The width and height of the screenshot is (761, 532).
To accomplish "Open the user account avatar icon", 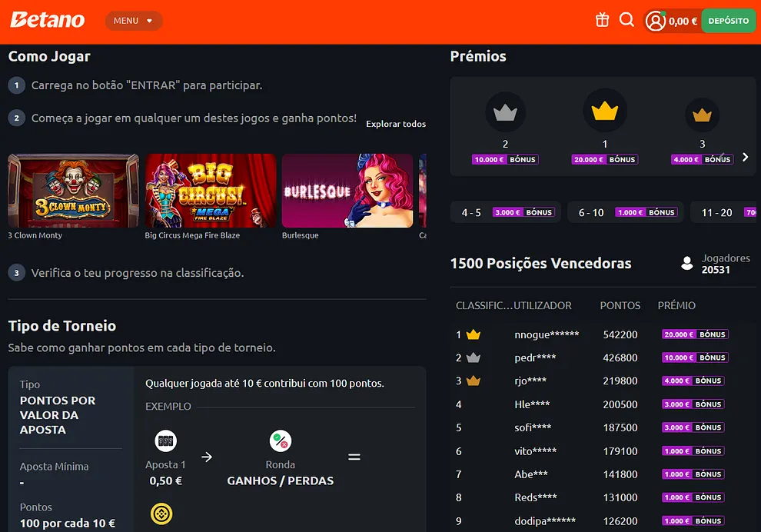I will click(655, 22).
